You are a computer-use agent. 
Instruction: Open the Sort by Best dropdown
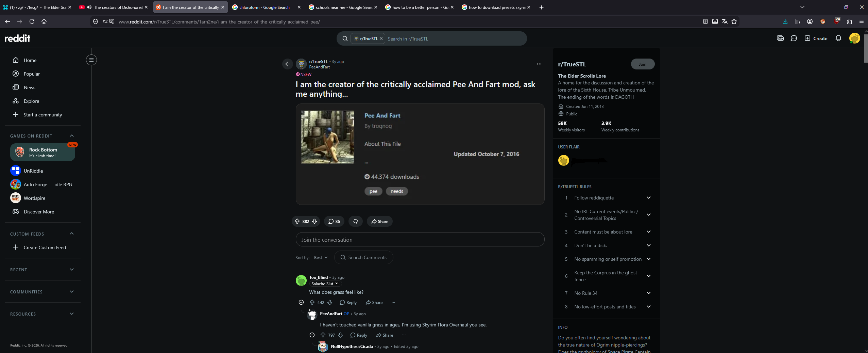coord(321,257)
